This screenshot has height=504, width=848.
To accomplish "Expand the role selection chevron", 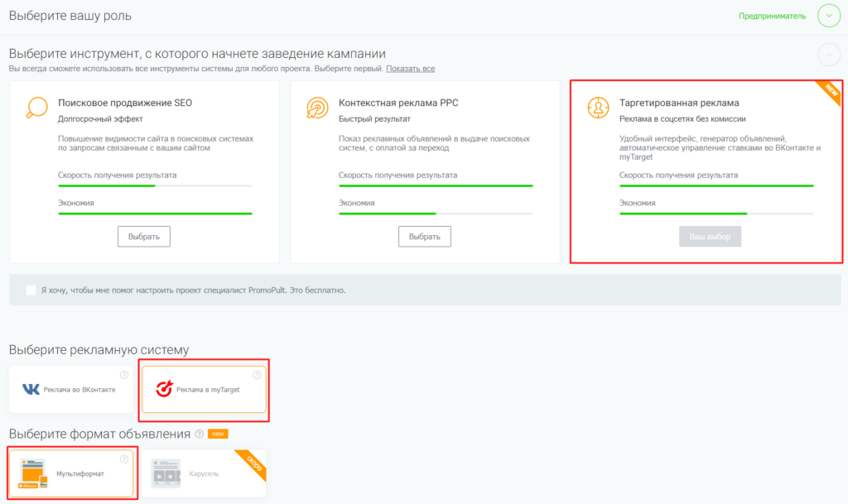I will 828,16.
